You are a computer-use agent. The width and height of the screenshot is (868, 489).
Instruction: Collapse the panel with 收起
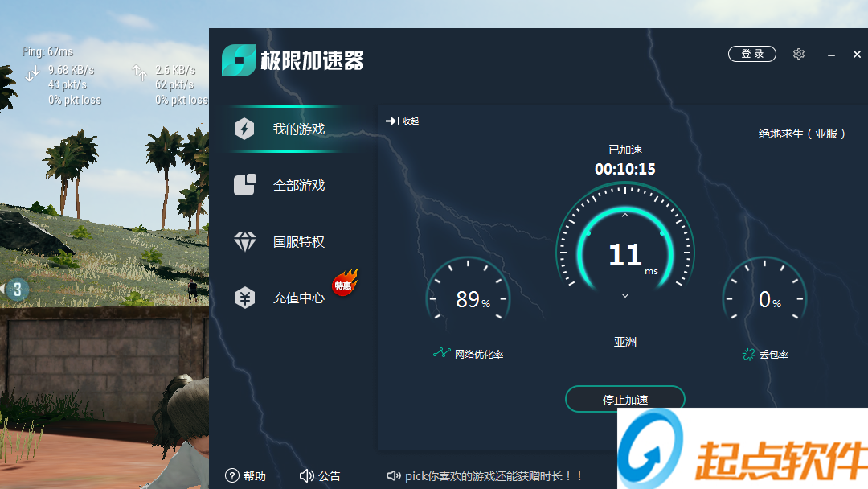click(403, 121)
